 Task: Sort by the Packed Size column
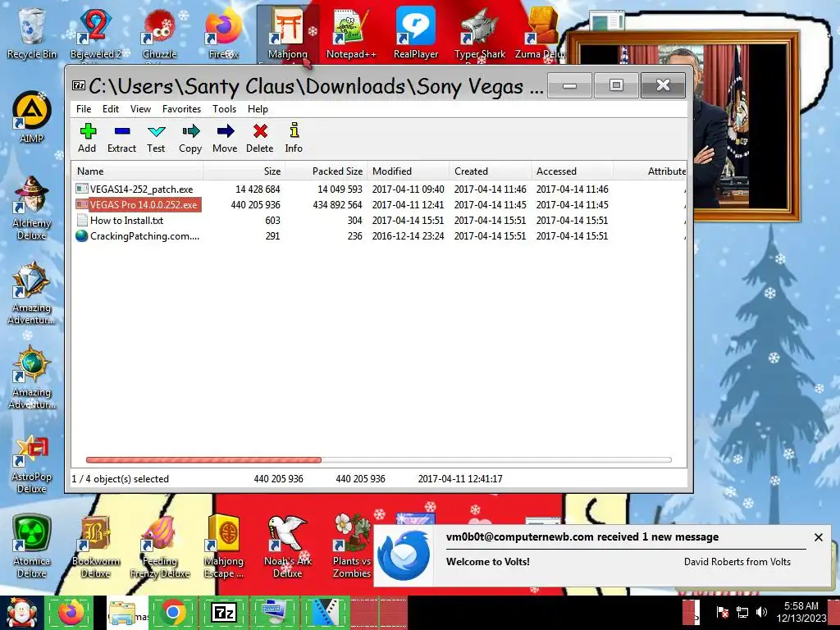[x=326, y=171]
